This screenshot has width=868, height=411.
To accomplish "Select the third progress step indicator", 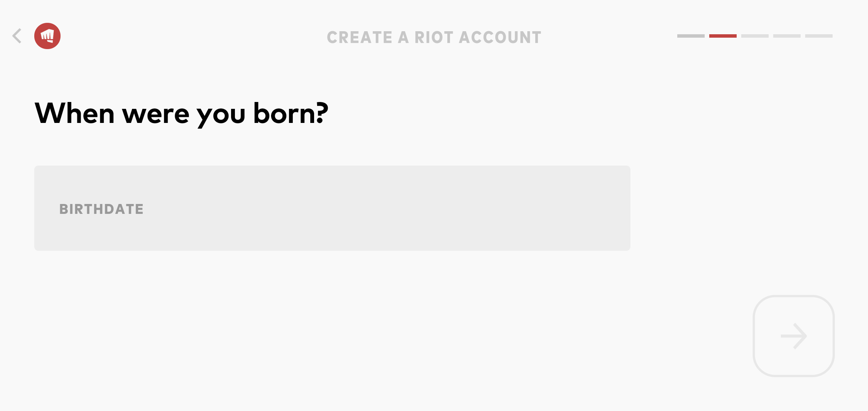I will 755,36.
